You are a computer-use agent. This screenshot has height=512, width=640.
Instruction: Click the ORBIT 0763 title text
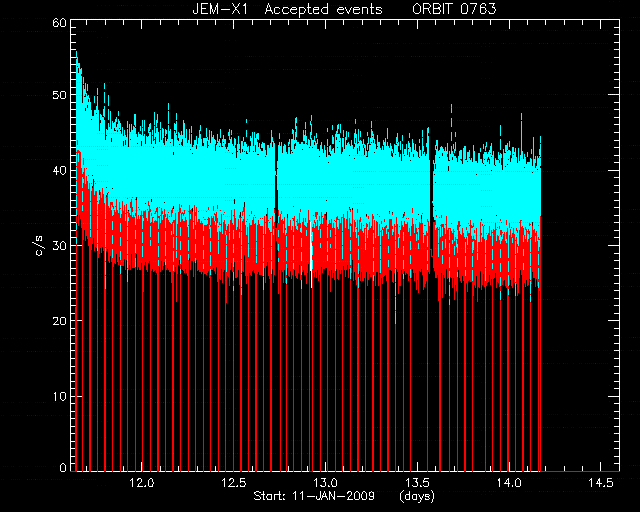pyautogui.click(x=454, y=9)
